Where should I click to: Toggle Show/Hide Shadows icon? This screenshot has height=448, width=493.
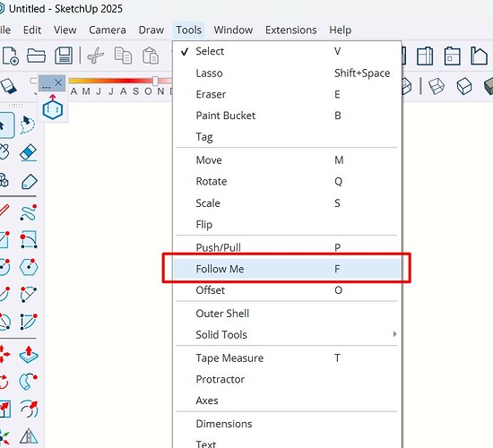tap(8, 86)
